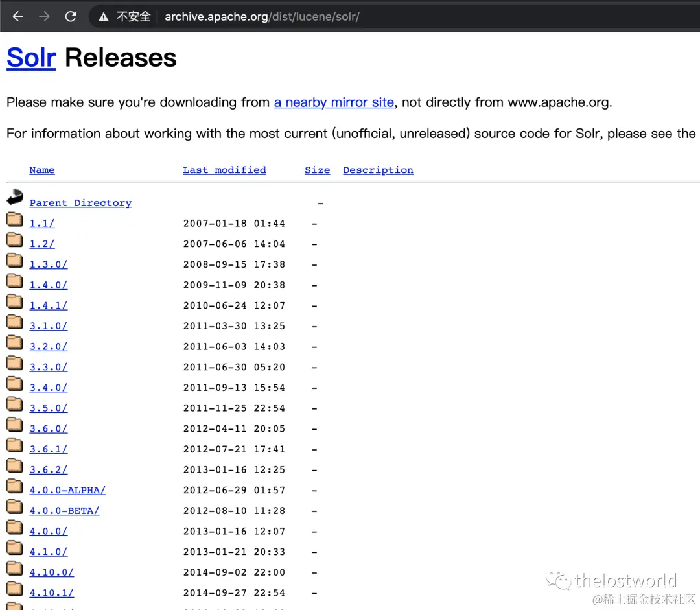Sort listing by Size column
700x610 pixels.
(318, 170)
